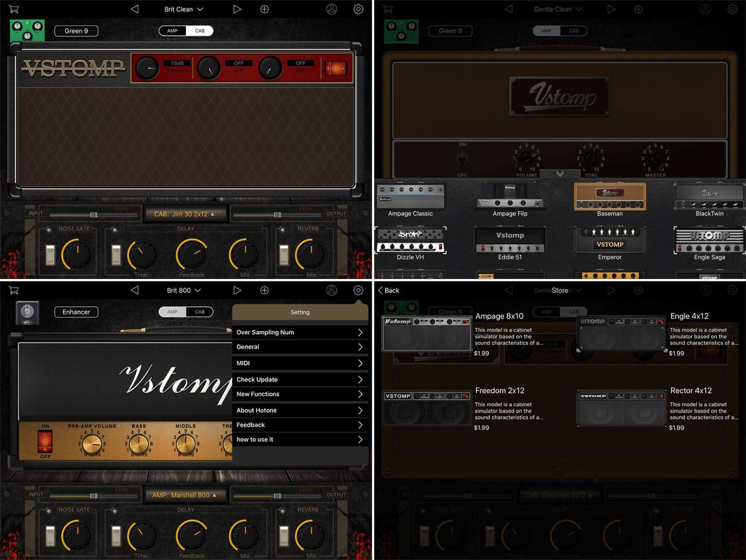The image size is (746, 560).
Task: Toggle red power switch on Brit Clean cabinet
Action: point(336,68)
